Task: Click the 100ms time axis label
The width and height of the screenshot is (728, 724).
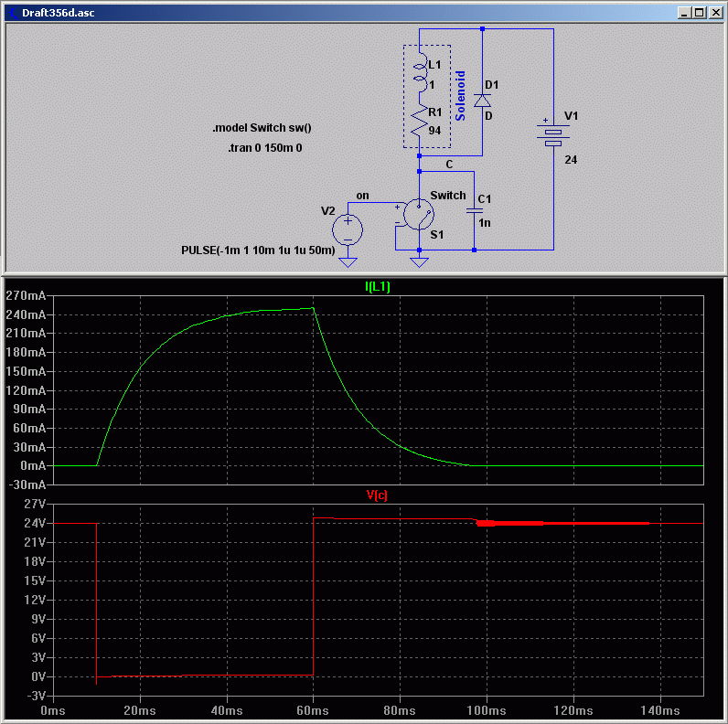Action: point(487,710)
